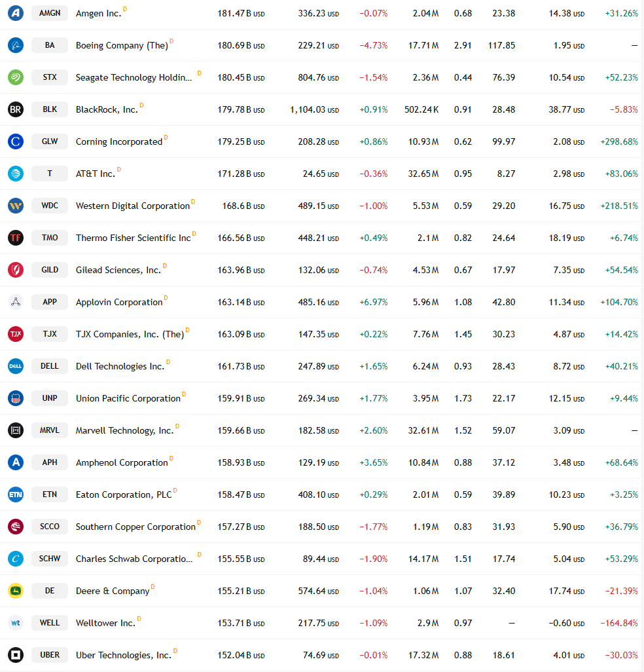
Task: Select the TJX ticker badge
Action: coord(50,334)
